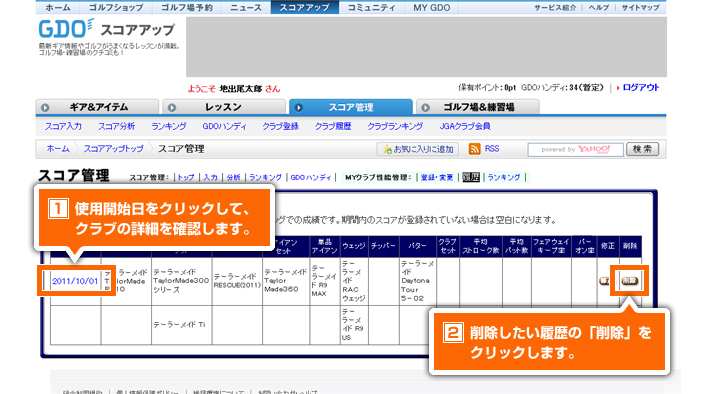The image size is (702, 394).
Task: Click the 登録・変更 link in MYクラブ性能管理
Action: (437, 177)
